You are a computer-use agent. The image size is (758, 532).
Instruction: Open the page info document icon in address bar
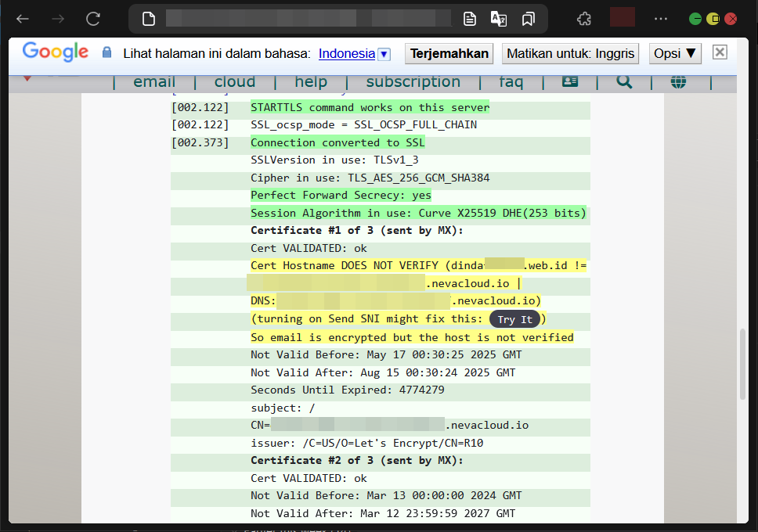[x=149, y=19]
